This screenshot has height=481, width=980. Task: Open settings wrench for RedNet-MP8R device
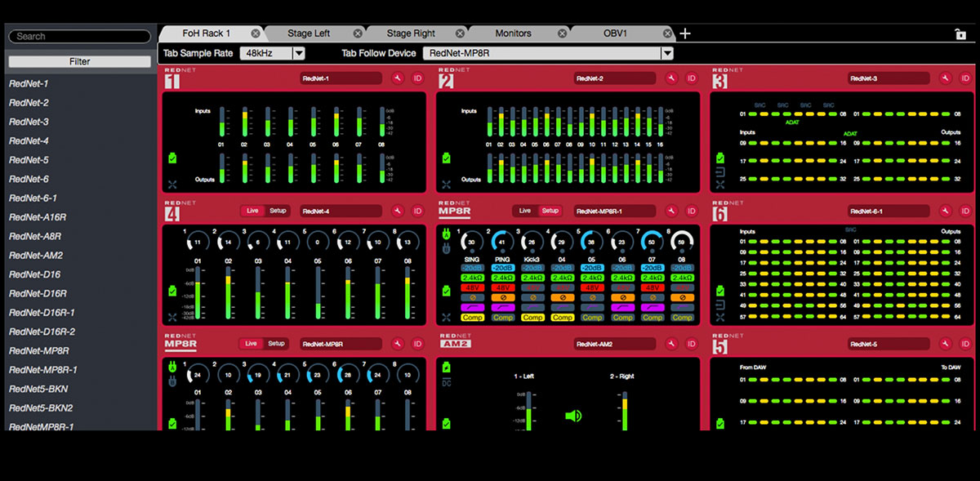point(398,344)
